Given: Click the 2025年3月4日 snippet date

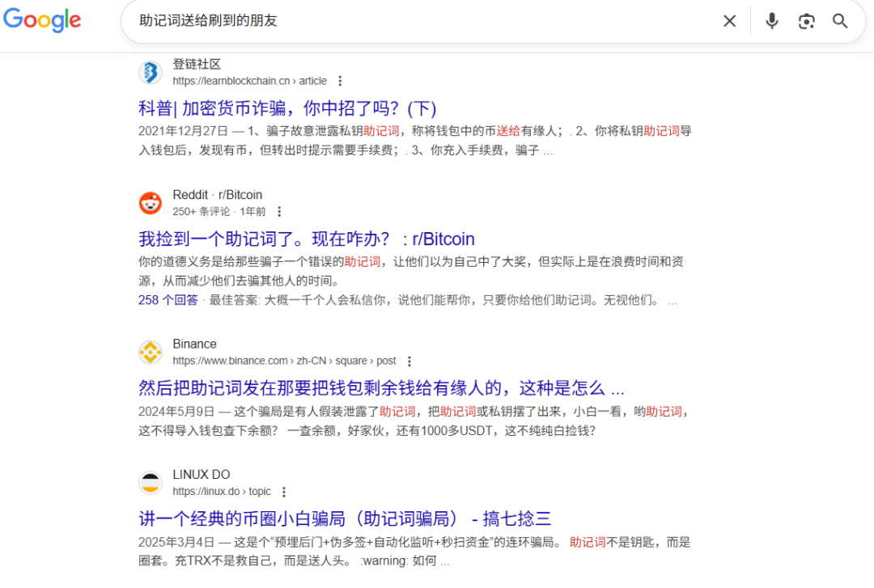Looking at the screenshot, I should 176,542.
